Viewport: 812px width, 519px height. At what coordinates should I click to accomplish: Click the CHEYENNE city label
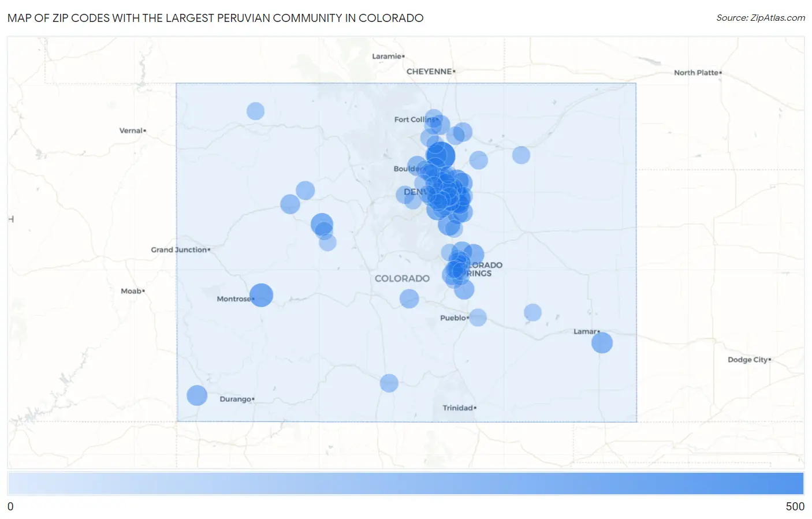(429, 72)
